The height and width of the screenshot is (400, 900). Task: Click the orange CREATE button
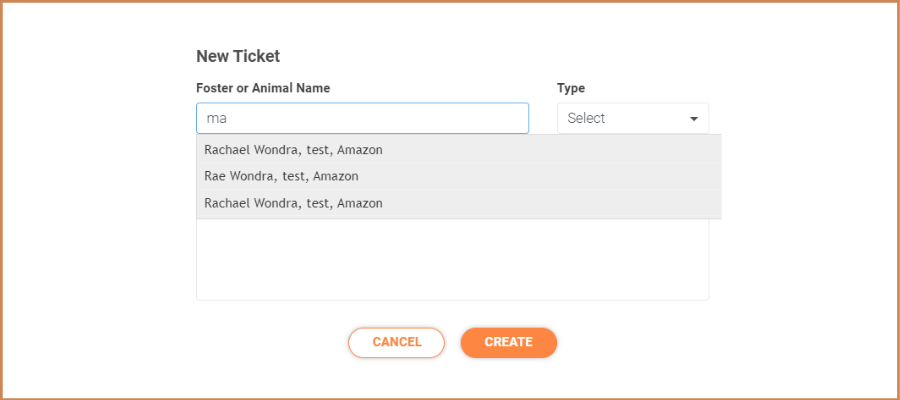point(509,342)
